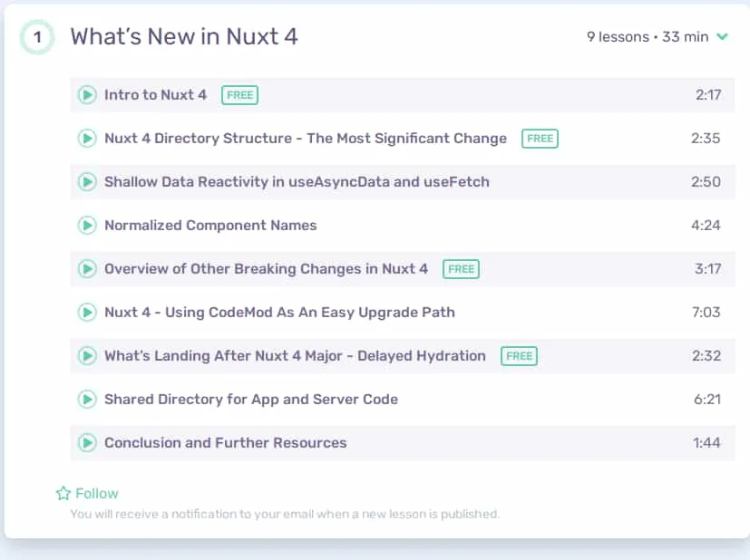Open Normalized Component Names lesson title

(210, 225)
